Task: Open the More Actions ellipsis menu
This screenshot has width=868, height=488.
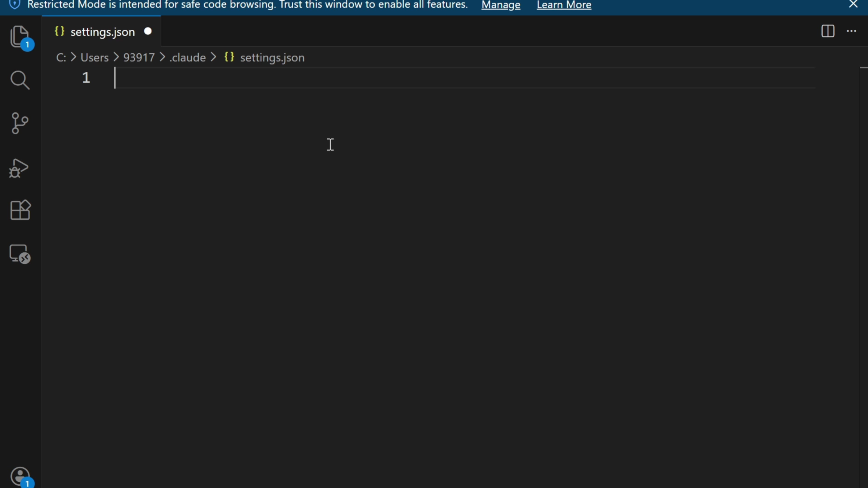Action: click(x=851, y=31)
